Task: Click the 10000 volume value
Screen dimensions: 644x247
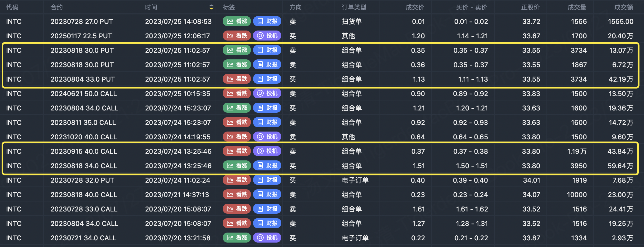Action: pyautogui.click(x=577, y=195)
